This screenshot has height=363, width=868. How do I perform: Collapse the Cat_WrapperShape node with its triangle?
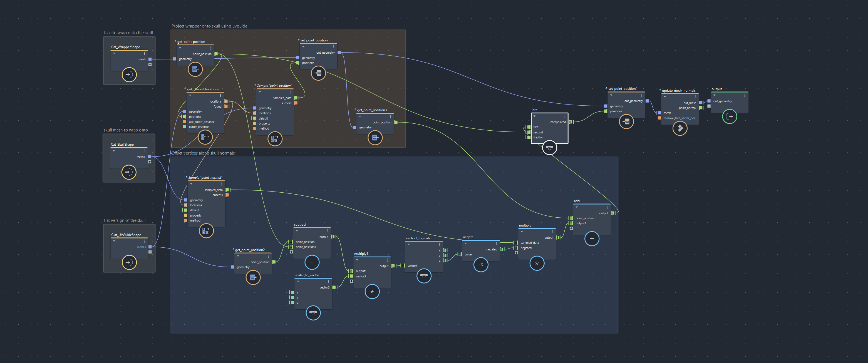114,54
